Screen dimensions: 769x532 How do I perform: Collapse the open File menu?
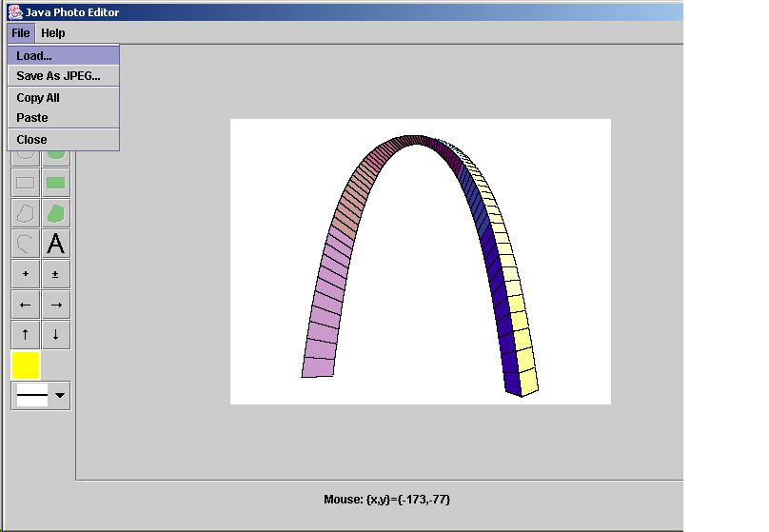coord(21,33)
